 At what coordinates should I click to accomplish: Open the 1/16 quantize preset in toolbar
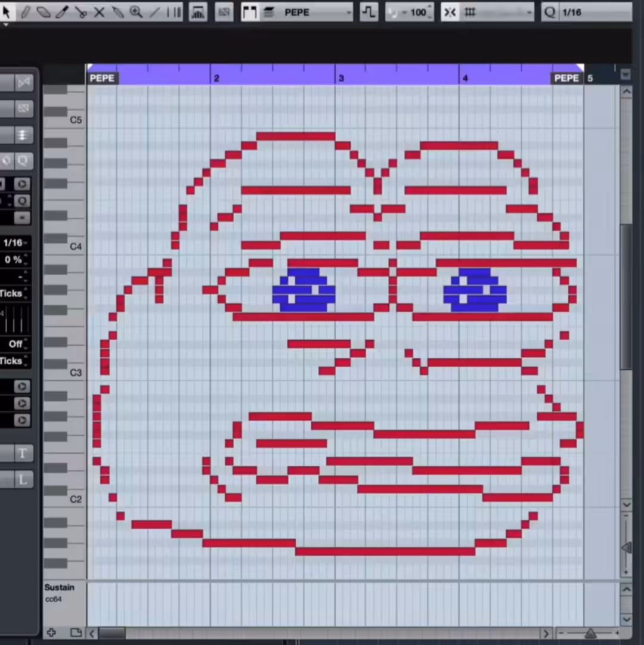pyautogui.click(x=596, y=13)
